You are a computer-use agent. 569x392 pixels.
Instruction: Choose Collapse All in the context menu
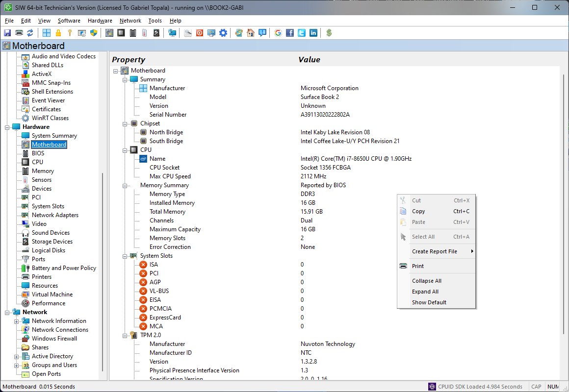(x=436, y=281)
